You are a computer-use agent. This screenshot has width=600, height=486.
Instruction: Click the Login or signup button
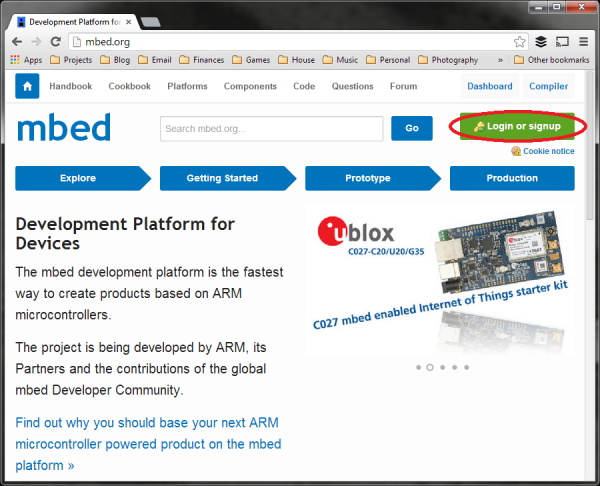click(517, 127)
